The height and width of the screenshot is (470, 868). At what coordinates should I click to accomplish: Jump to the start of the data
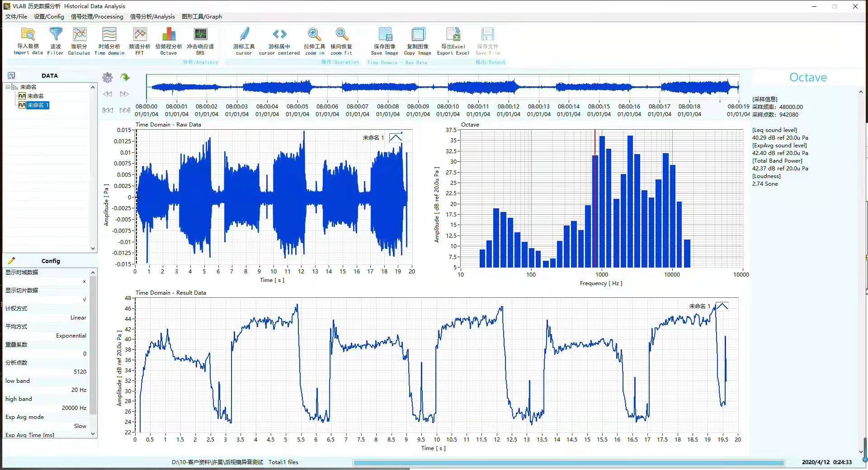tap(108, 110)
